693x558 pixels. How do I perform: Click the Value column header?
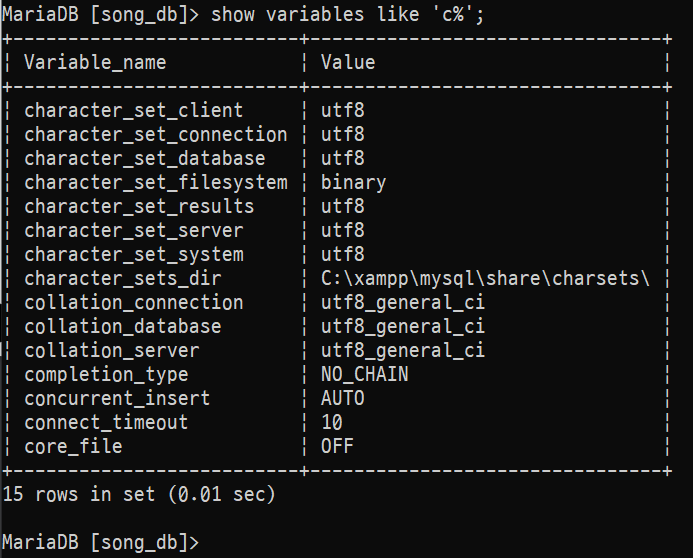(x=348, y=62)
